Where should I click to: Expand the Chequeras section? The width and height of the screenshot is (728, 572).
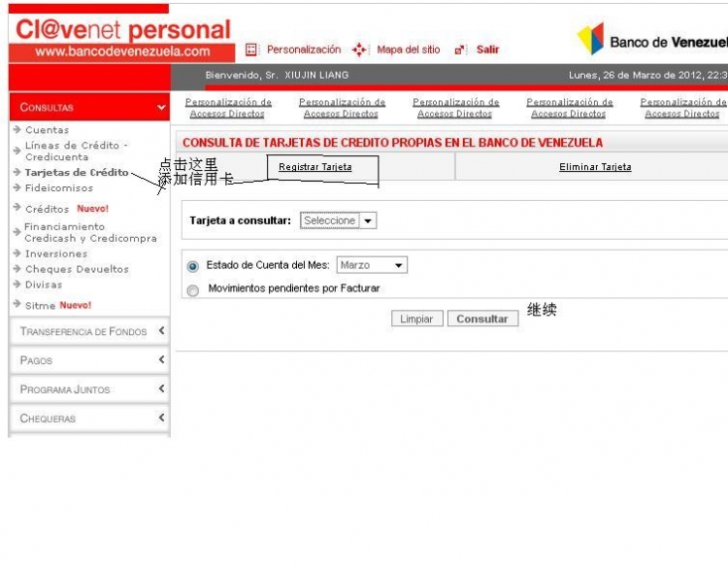coord(89,419)
